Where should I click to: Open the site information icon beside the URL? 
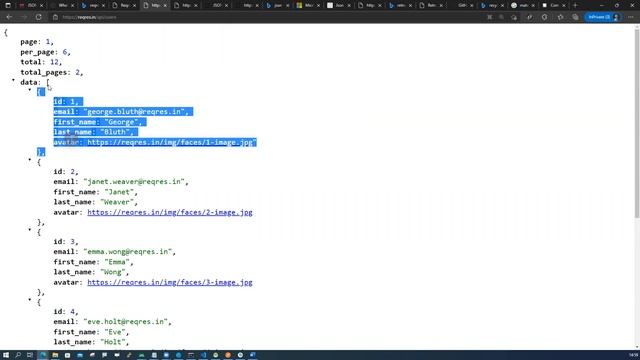[x=56, y=17]
